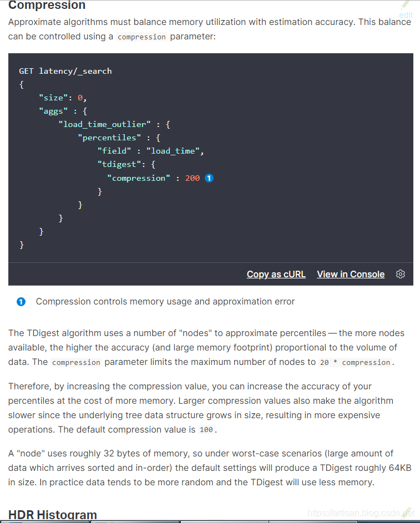Click the 200 compression value in the code
The width and height of the screenshot is (420, 523).
click(x=193, y=178)
